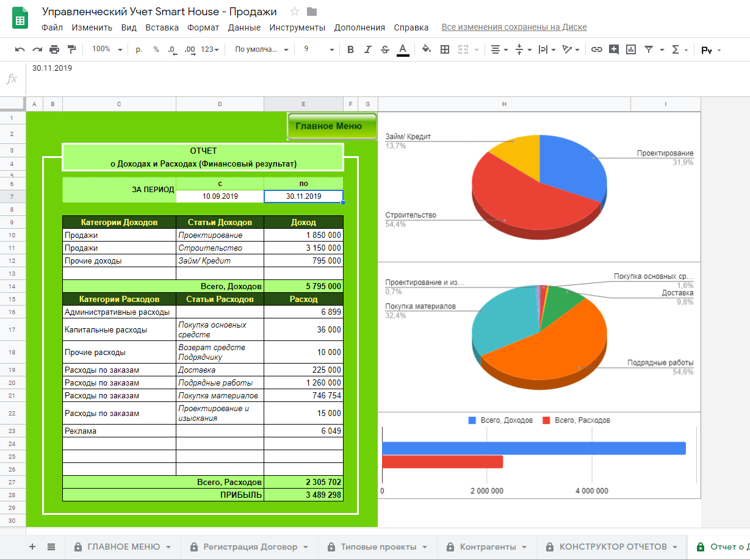750x560 pixels.
Task: Click the Undo arrow icon
Action: (20, 49)
